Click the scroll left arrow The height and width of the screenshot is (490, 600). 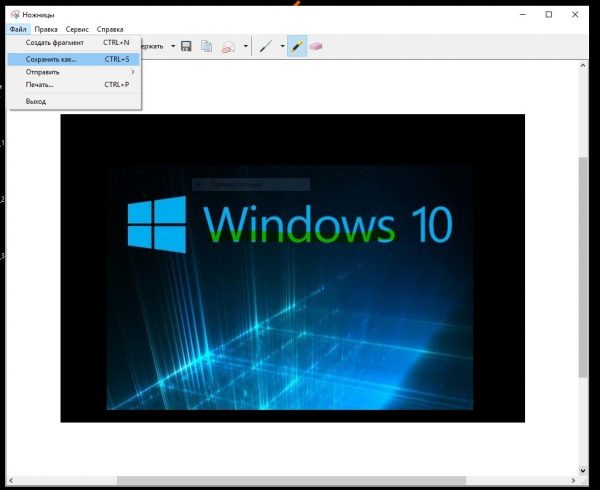11,480
